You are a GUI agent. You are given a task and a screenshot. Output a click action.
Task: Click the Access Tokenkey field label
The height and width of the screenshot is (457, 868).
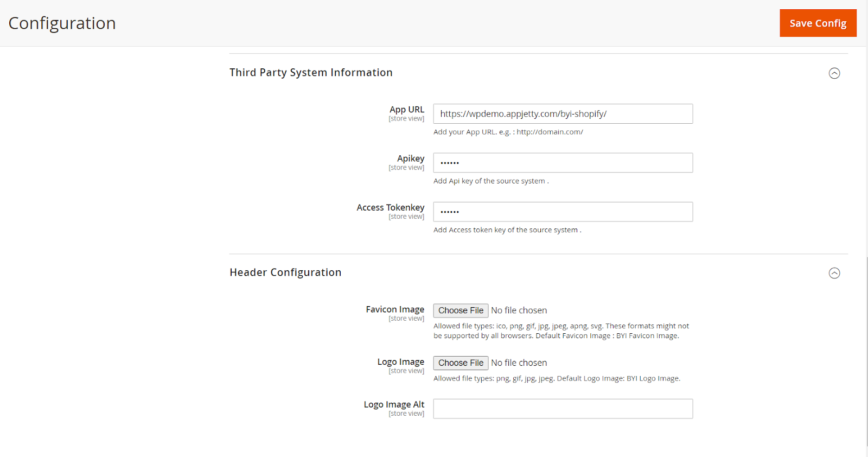(x=391, y=207)
